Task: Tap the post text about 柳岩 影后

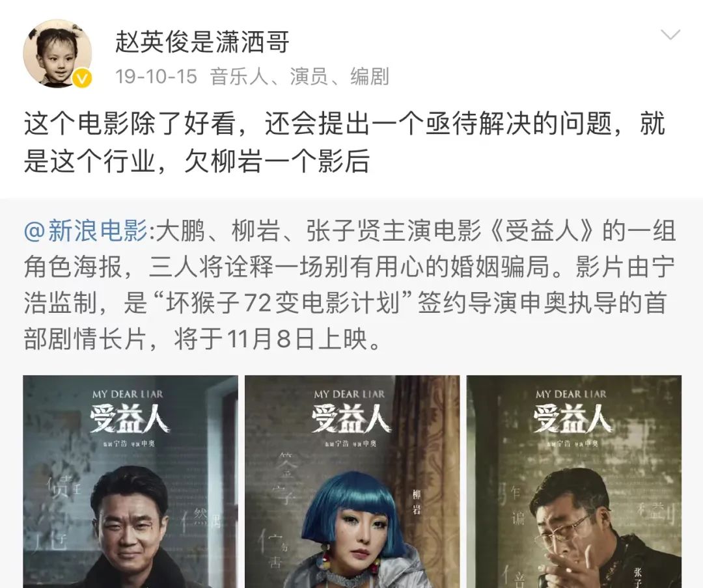Action: [x=344, y=142]
